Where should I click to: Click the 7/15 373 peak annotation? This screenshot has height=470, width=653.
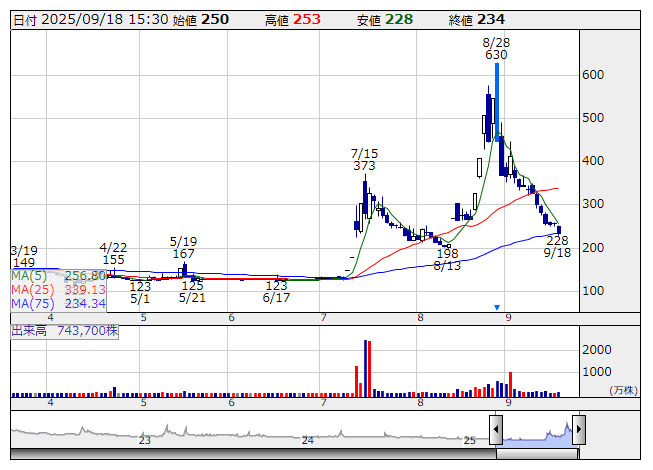tap(364, 159)
